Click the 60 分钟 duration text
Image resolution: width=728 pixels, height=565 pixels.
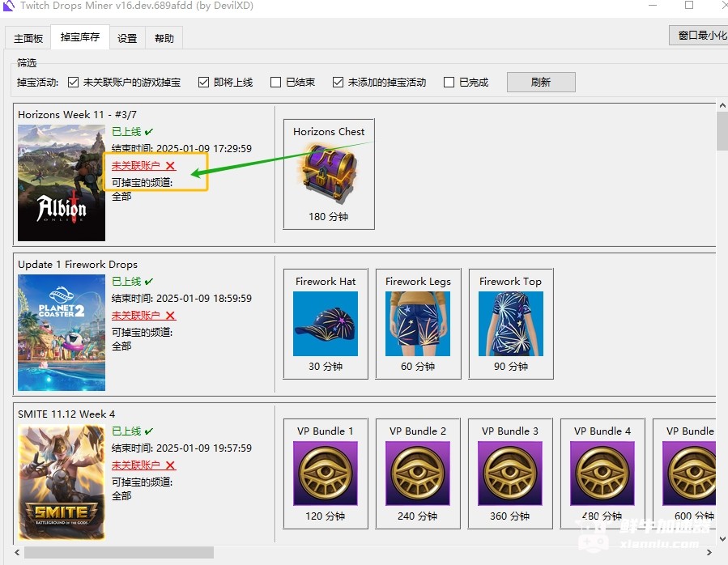tap(418, 367)
